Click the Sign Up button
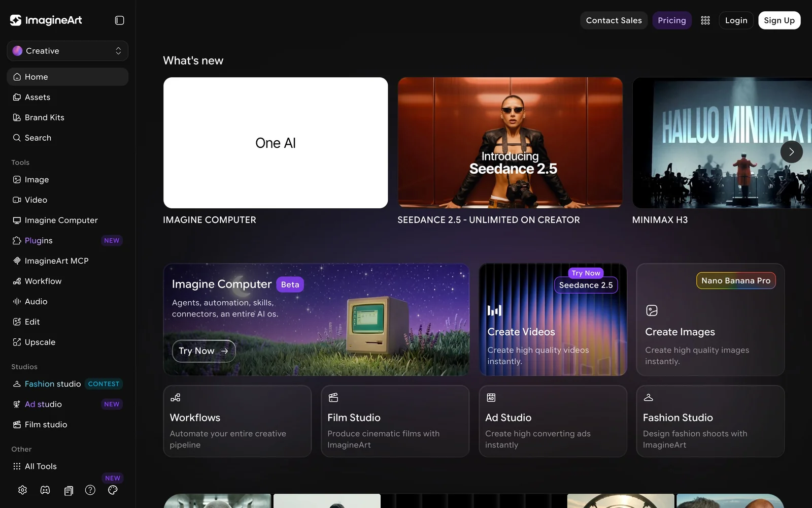Viewport: 812px width, 508px height. [780, 20]
